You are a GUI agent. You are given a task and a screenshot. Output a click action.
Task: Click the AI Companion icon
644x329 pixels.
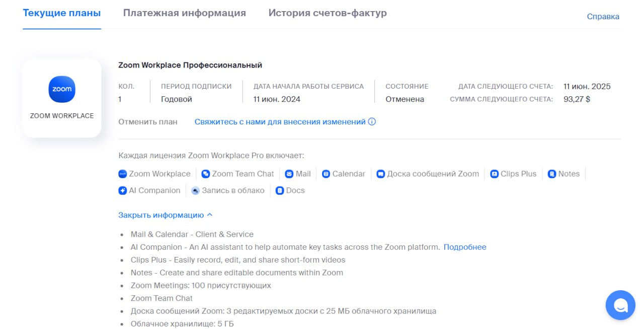(122, 190)
